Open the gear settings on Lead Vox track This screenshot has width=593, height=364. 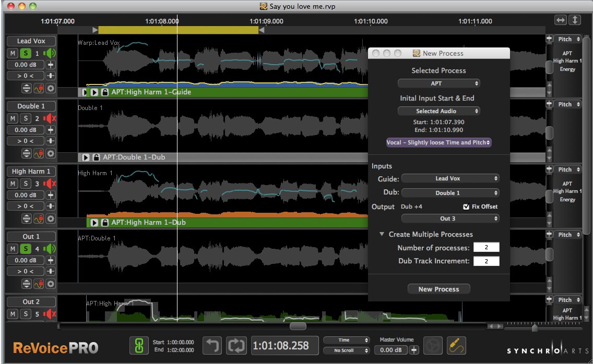pyautogui.click(x=51, y=89)
